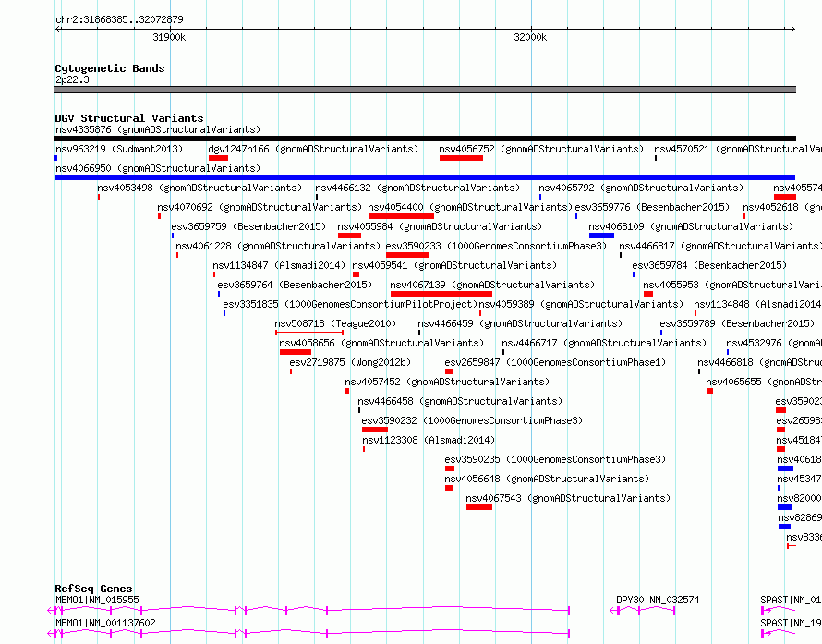
Task: Open nsv4061228 variant label
Action: (x=278, y=246)
